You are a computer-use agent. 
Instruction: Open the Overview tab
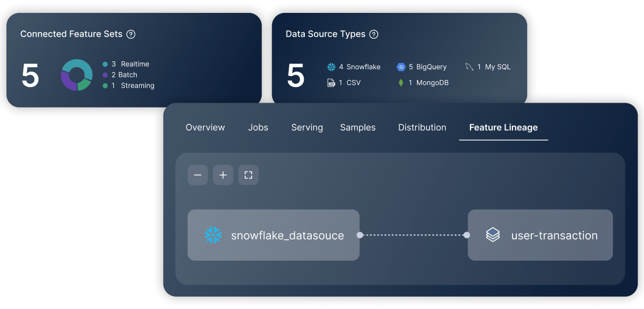[x=205, y=127]
